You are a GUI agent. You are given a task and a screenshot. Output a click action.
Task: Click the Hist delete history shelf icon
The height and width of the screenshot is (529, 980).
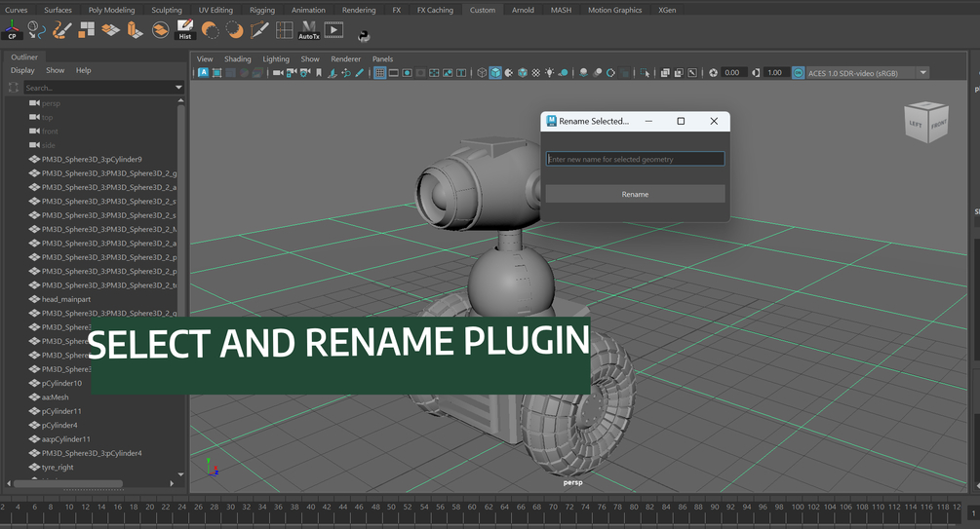(185, 31)
